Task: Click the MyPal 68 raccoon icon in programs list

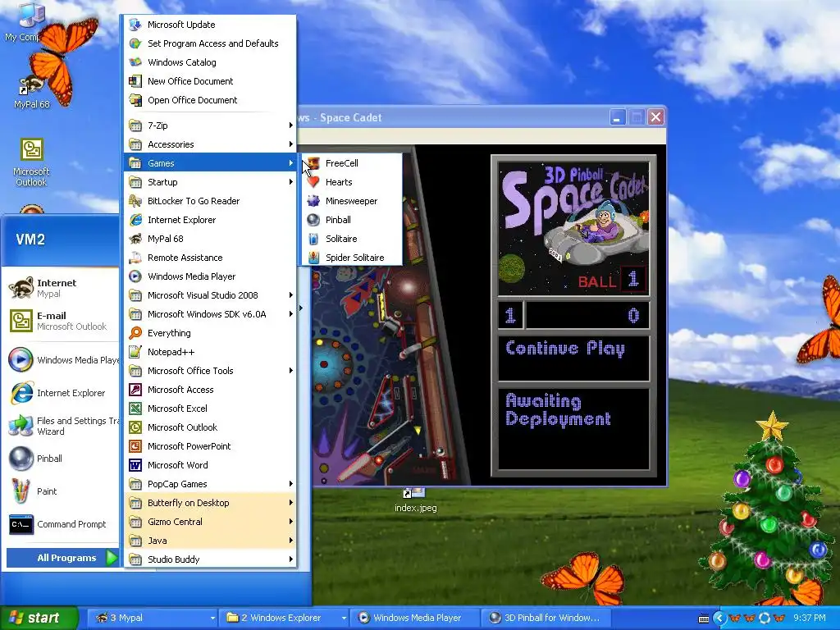Action: click(x=135, y=239)
